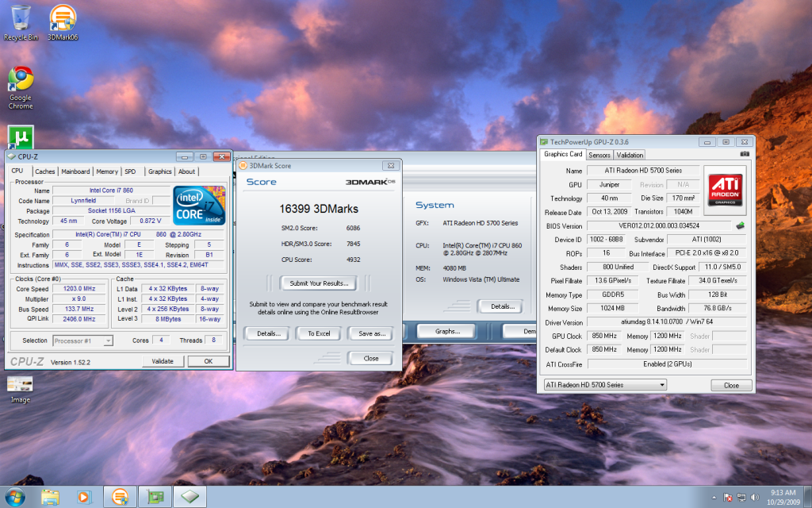Switch to the Mainboard tab in CPU-Z
812x508 pixels.
click(75, 171)
